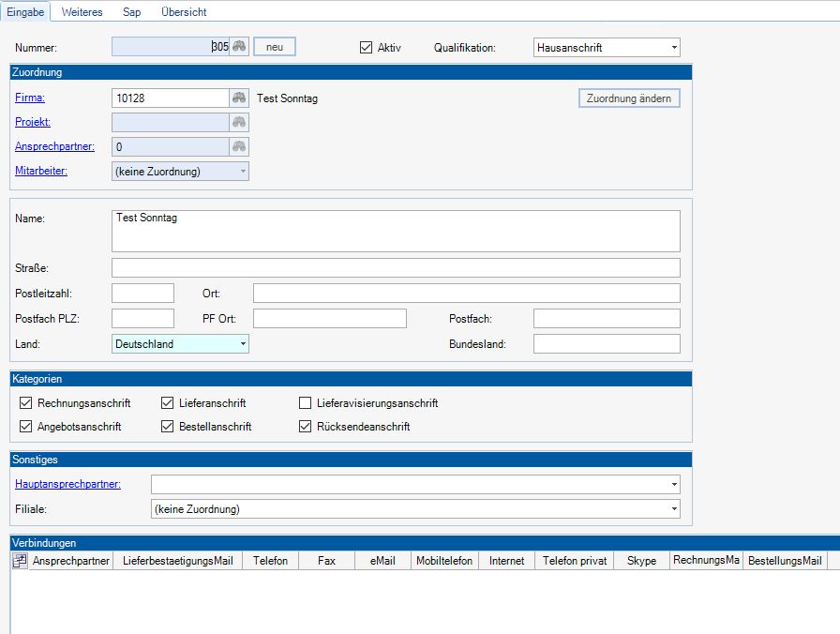Open the Übersicht tab
The height and width of the screenshot is (634, 840).
[184, 12]
